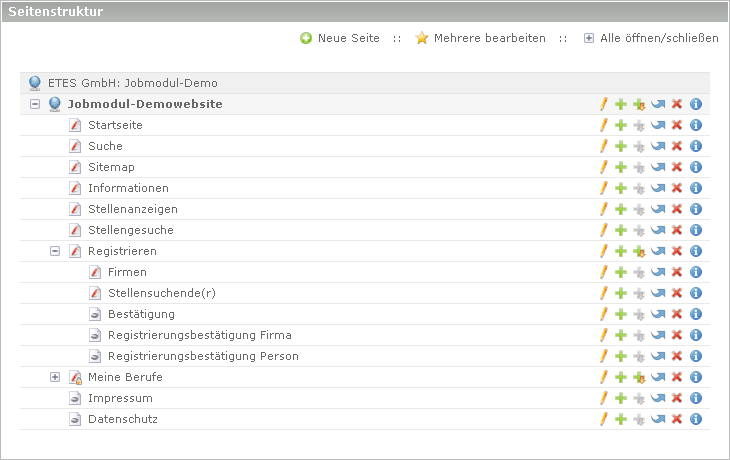Expand the Meine Berufe node
Viewport: 730px width, 460px height.
click(x=55, y=377)
